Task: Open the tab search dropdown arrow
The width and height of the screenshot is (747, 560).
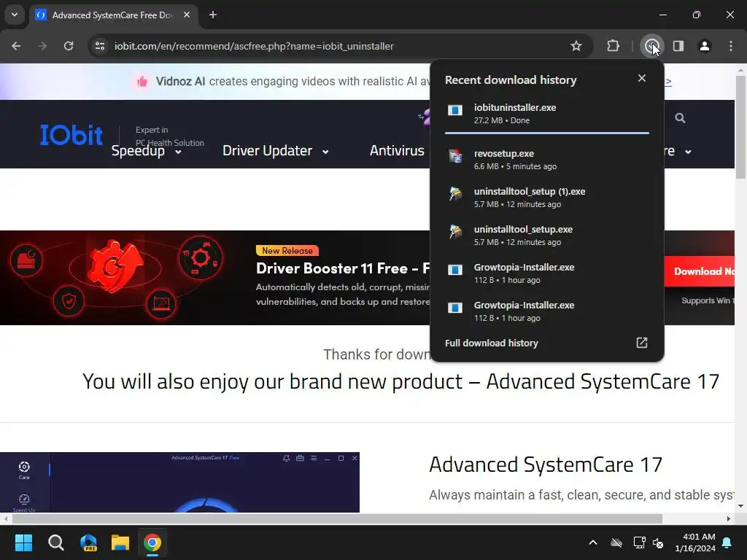Action: pyautogui.click(x=15, y=15)
